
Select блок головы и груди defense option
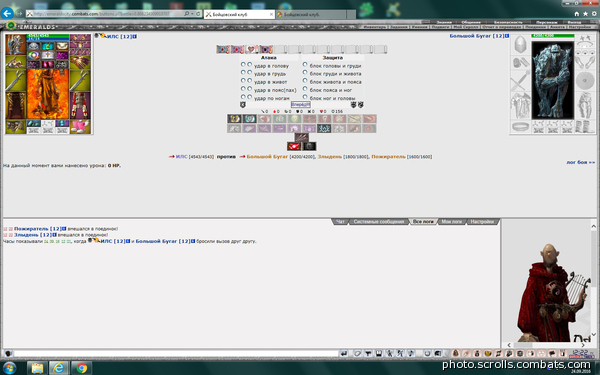pyautogui.click(x=305, y=65)
